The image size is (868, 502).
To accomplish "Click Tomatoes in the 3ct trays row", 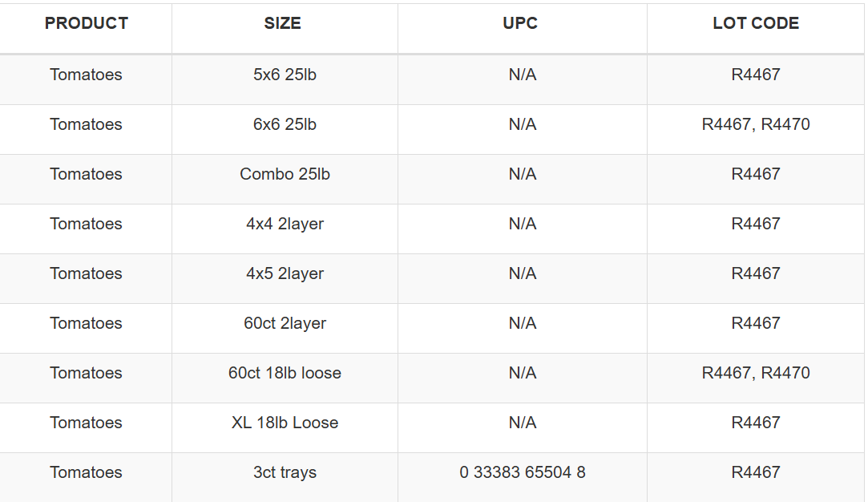I will tap(86, 472).
